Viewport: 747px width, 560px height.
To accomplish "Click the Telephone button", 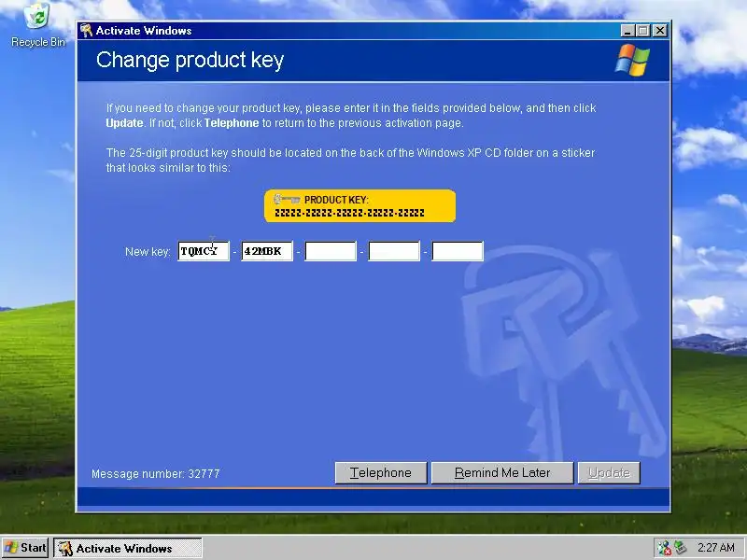I will point(381,473).
